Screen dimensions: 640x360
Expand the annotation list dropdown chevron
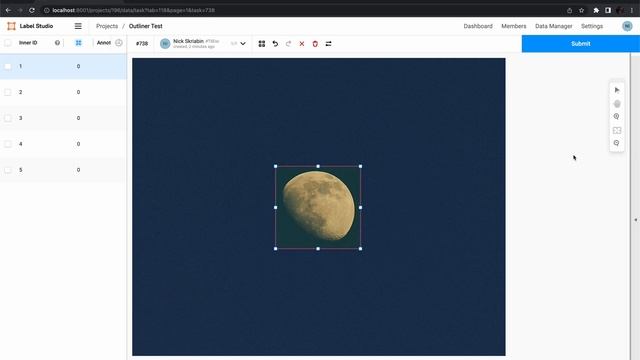coord(243,44)
